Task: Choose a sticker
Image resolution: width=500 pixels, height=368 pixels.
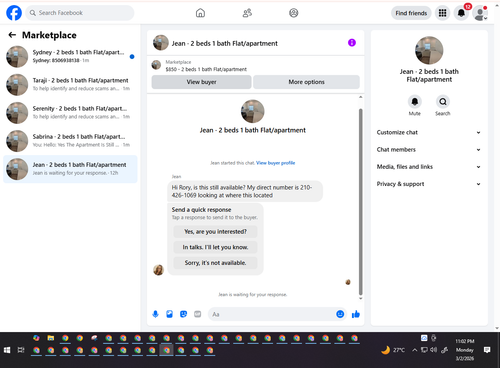Action: point(183,314)
